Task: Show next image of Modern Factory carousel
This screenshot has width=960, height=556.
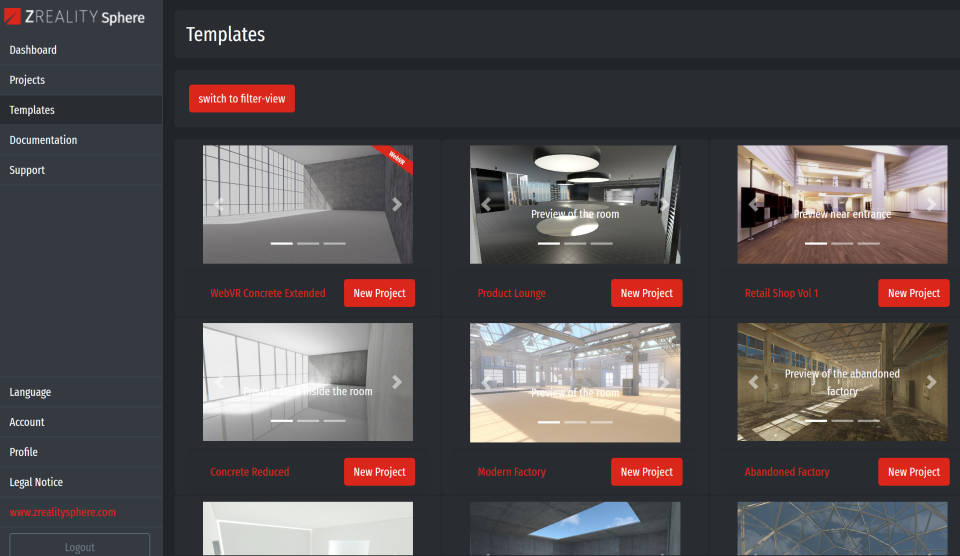Action: click(x=664, y=382)
